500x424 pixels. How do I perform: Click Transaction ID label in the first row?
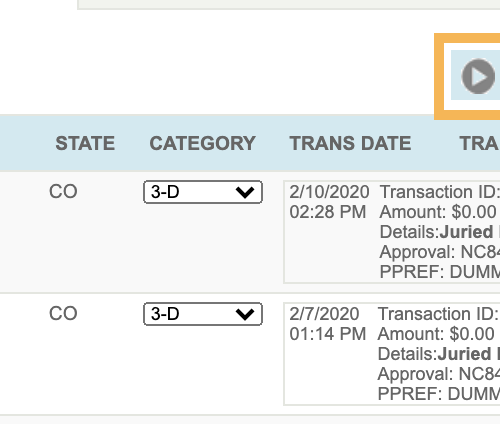pos(440,192)
